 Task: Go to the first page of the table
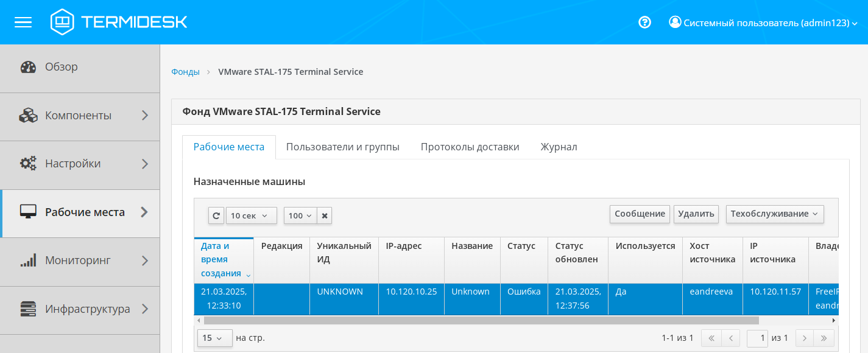[x=711, y=338]
